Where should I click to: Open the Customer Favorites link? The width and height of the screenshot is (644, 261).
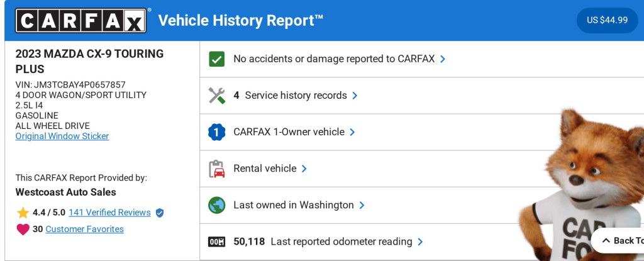click(84, 230)
